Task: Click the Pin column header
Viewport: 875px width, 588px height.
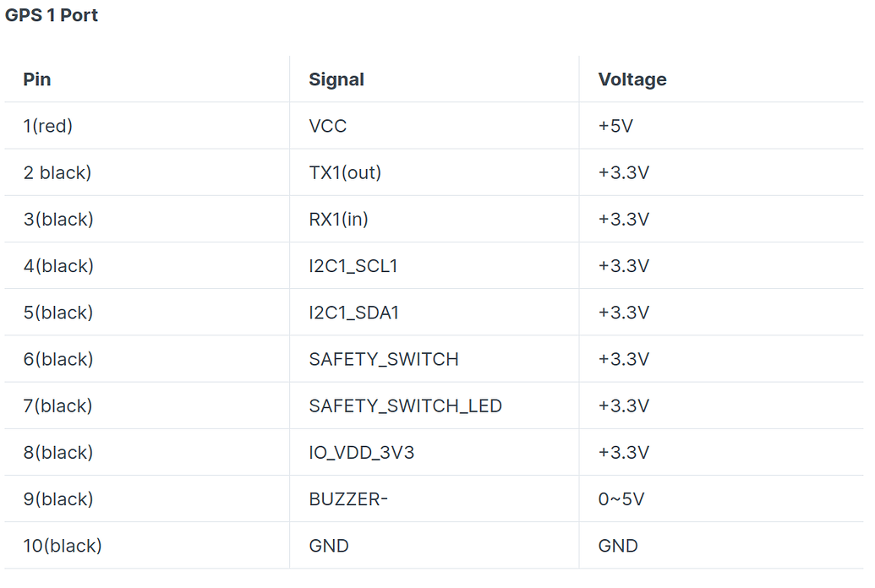Action: point(37,79)
